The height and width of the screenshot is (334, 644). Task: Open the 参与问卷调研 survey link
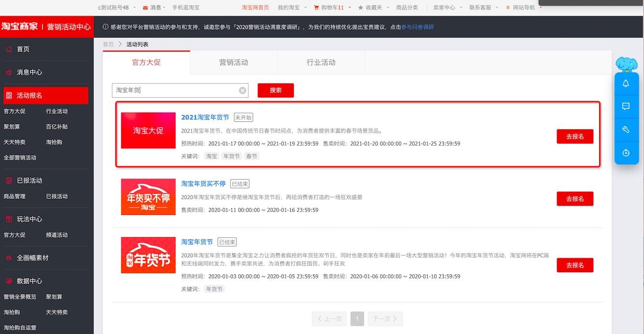pyautogui.click(x=418, y=27)
